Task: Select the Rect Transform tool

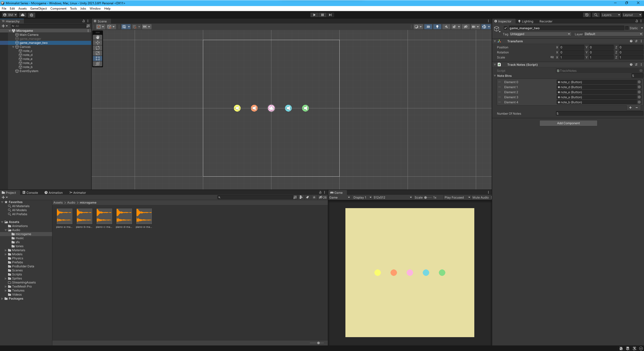Action: pyautogui.click(x=98, y=58)
